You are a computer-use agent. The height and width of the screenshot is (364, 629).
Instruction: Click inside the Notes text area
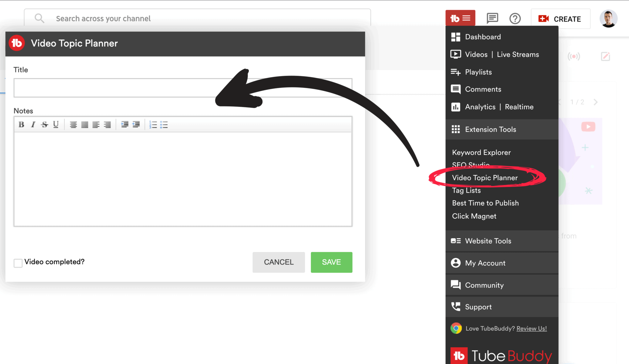click(183, 179)
